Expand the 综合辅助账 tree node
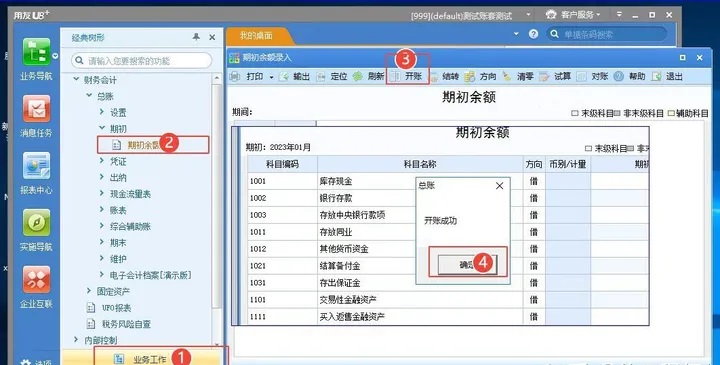Screen dimensions: 720x365 102,226
